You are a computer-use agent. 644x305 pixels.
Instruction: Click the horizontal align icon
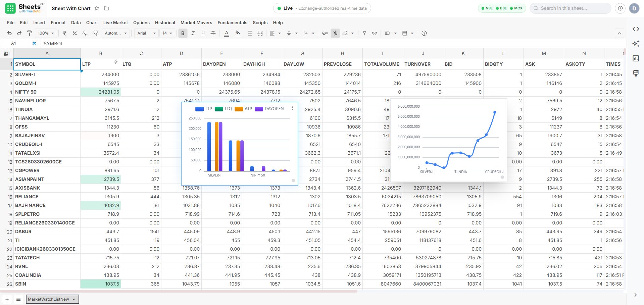(x=272, y=33)
